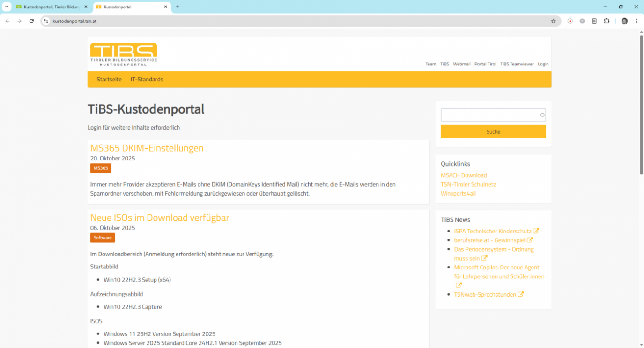The height and width of the screenshot is (348, 644).
Task: Click the Login link
Action: click(x=543, y=64)
